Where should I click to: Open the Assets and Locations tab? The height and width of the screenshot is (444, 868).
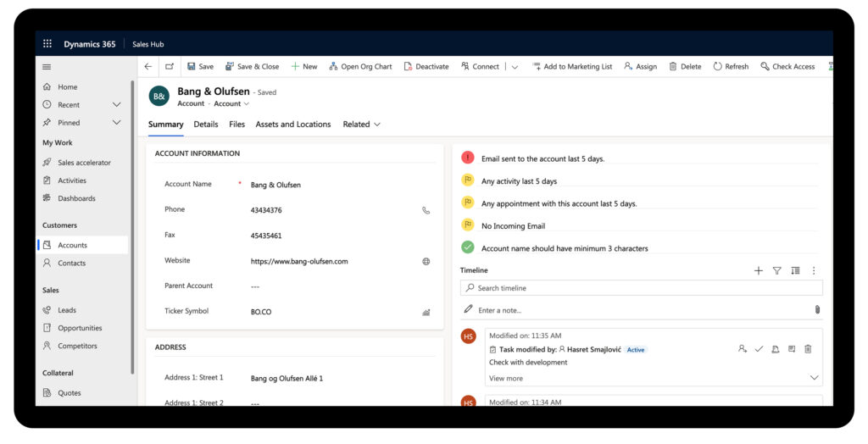(293, 125)
